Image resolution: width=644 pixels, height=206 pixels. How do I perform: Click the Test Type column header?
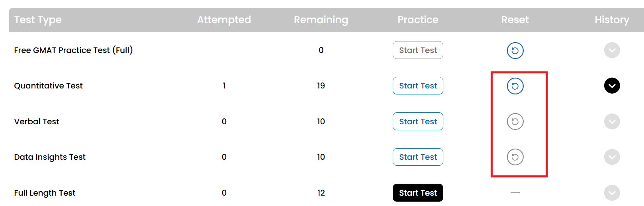38,20
